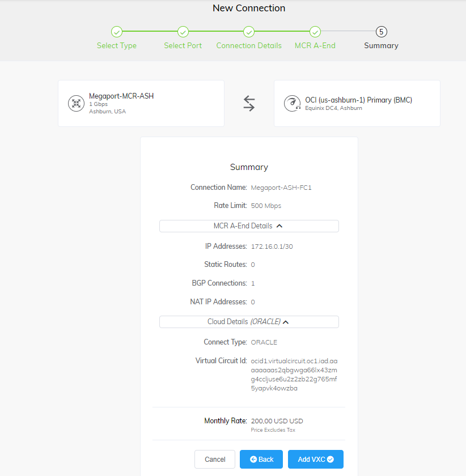The height and width of the screenshot is (476, 466).
Task: Click the monthly rate 200.00 USD
Action: click(277, 421)
